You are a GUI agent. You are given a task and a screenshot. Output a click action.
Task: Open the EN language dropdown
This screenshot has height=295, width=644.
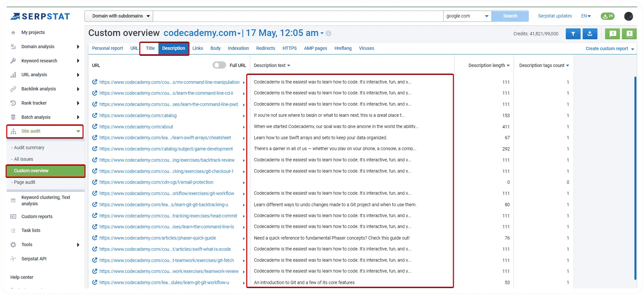586,16
